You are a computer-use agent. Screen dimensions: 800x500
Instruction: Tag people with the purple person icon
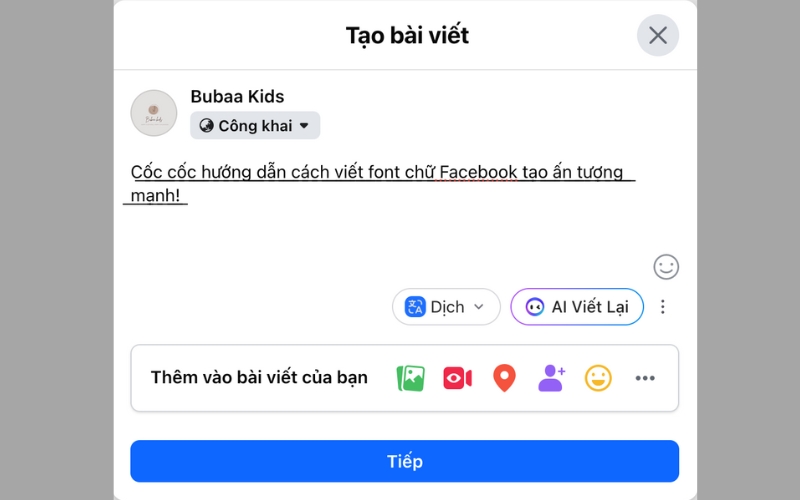551,377
